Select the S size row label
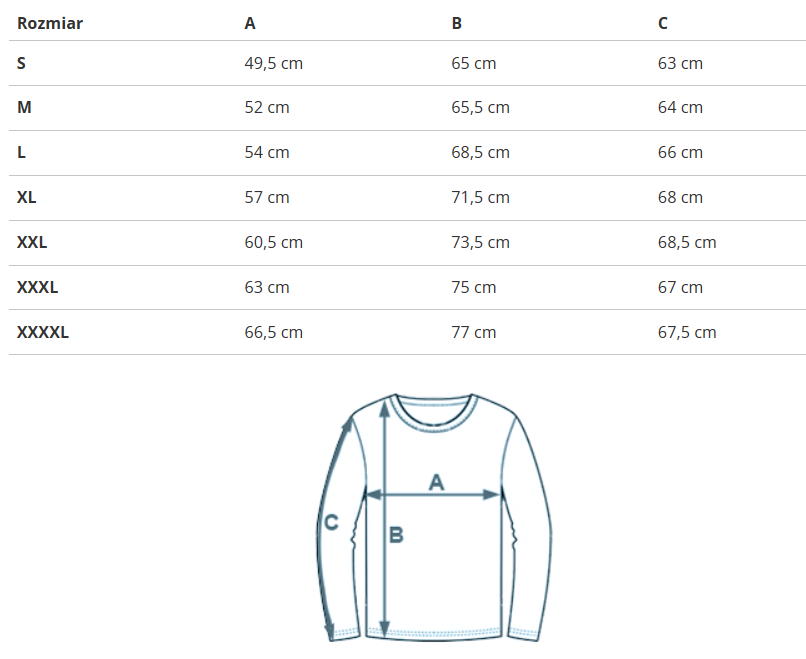 pos(22,63)
